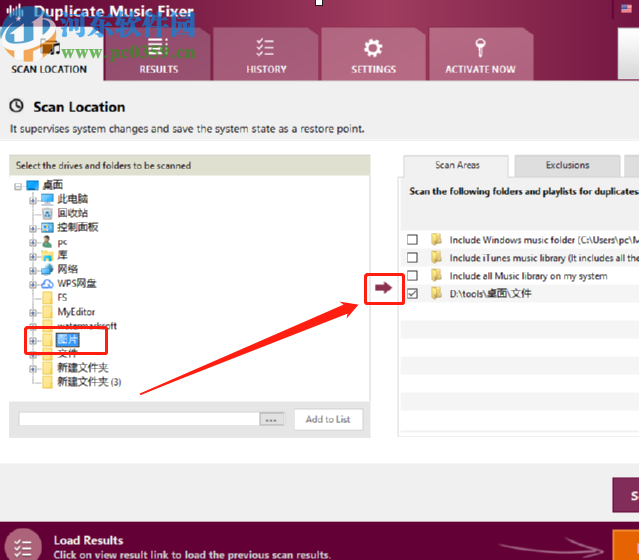Expand the 此电脑 tree node
The height and width of the screenshot is (560, 639).
tap(33, 200)
